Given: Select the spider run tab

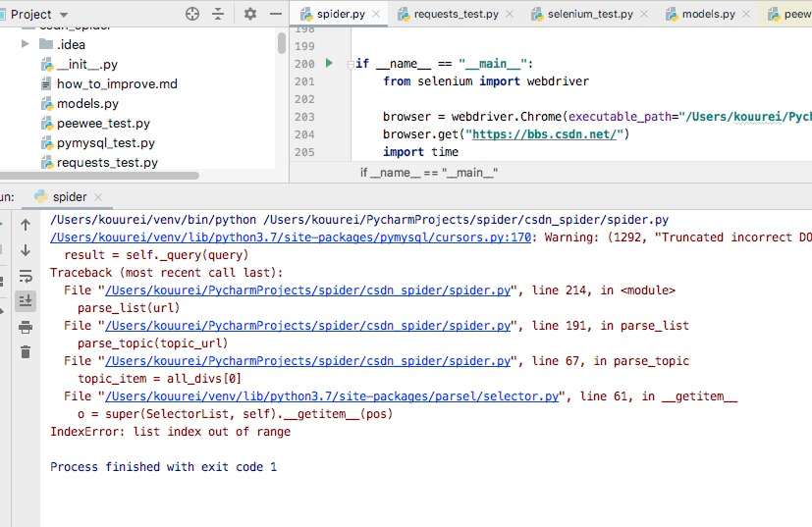Looking at the screenshot, I should (70, 197).
